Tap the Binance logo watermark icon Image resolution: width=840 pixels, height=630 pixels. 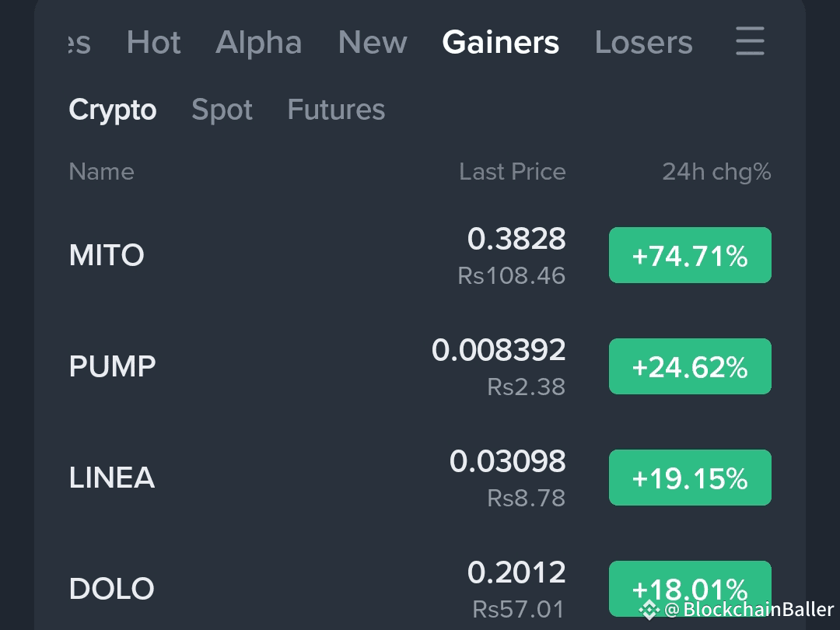click(x=649, y=609)
